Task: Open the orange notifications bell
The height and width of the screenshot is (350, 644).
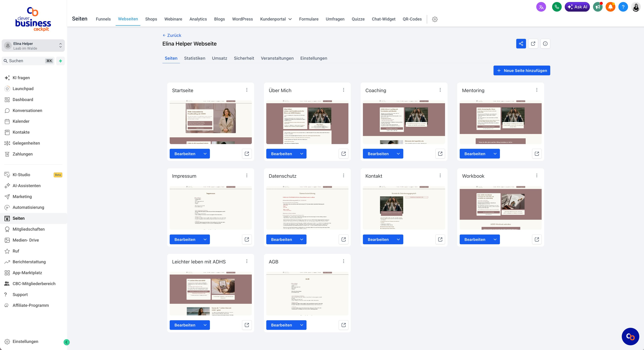Action: point(610,7)
